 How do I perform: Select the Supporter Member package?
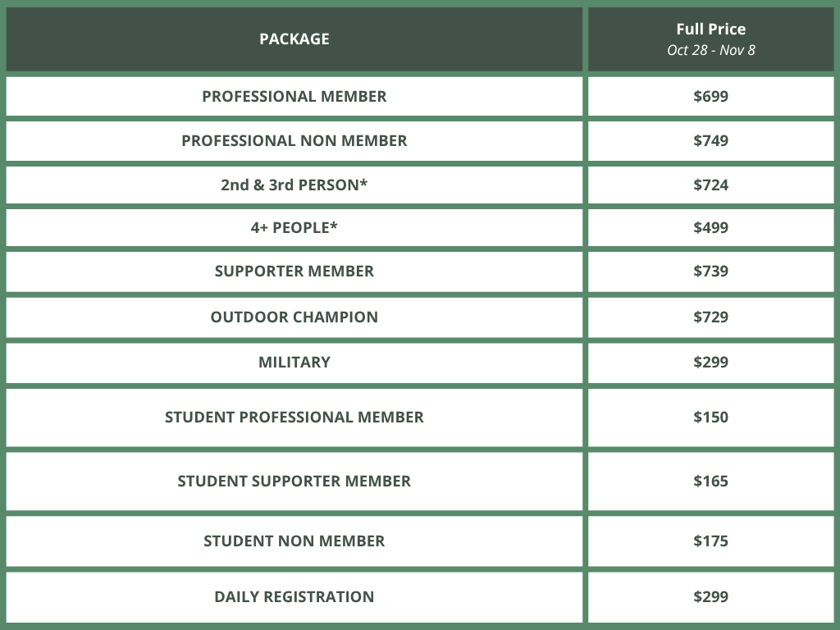(x=294, y=271)
